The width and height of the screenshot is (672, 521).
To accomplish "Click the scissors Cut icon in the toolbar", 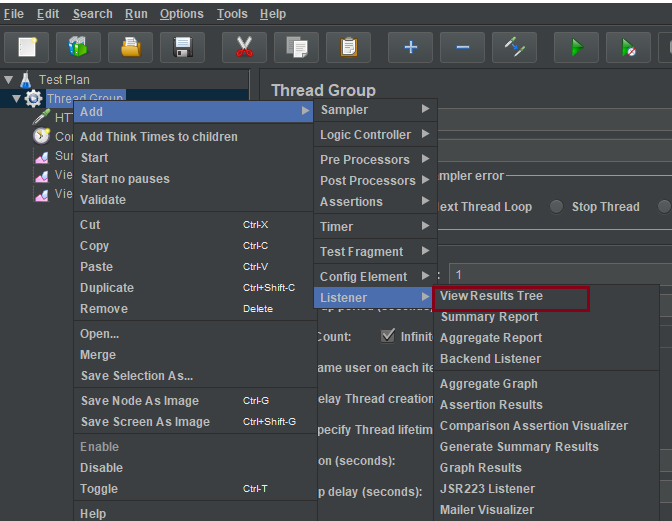I will tap(244, 47).
